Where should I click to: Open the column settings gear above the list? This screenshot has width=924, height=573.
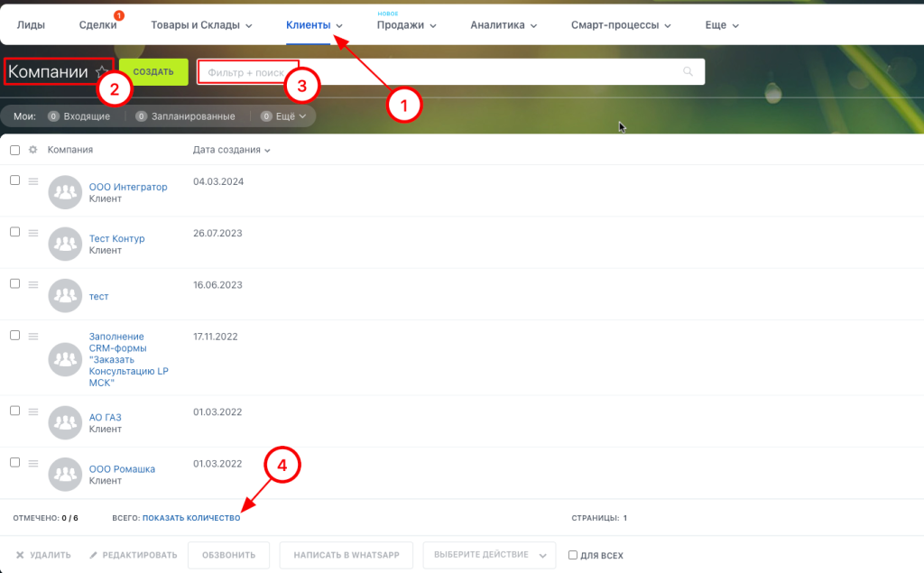(x=32, y=150)
